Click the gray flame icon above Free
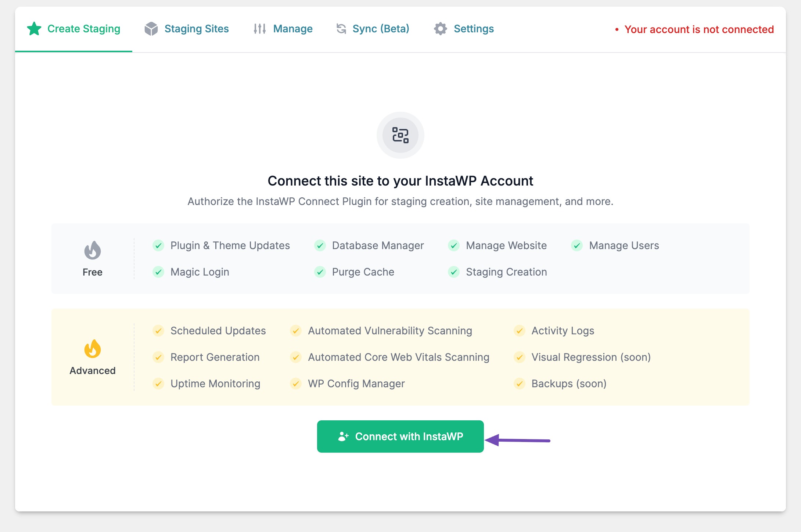801x532 pixels. [x=93, y=250]
